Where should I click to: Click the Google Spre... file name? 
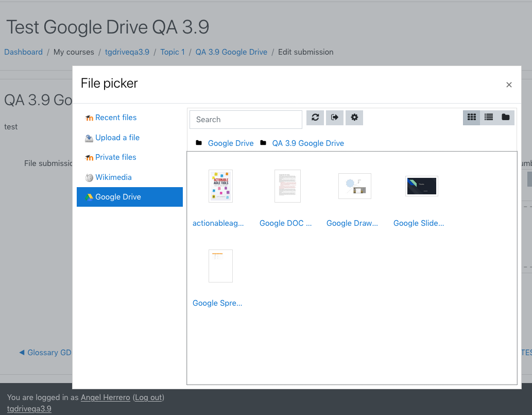pyautogui.click(x=217, y=303)
